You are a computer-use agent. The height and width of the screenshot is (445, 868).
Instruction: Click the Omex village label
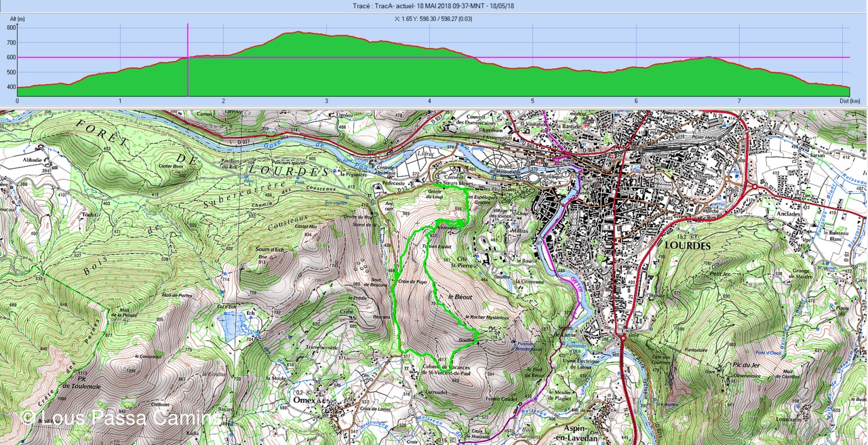coord(302,400)
